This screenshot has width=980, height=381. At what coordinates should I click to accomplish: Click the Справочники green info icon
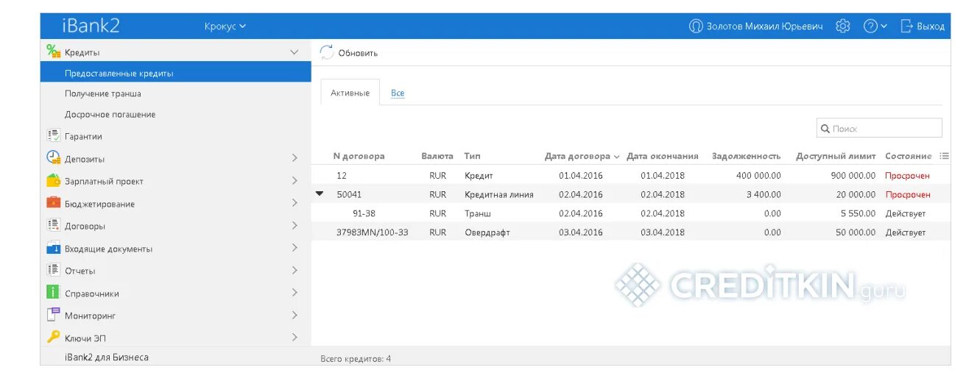tap(53, 293)
